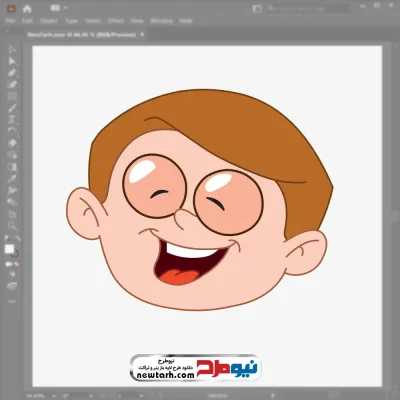
Task: Select the line segment tool
Action: (x=12, y=108)
